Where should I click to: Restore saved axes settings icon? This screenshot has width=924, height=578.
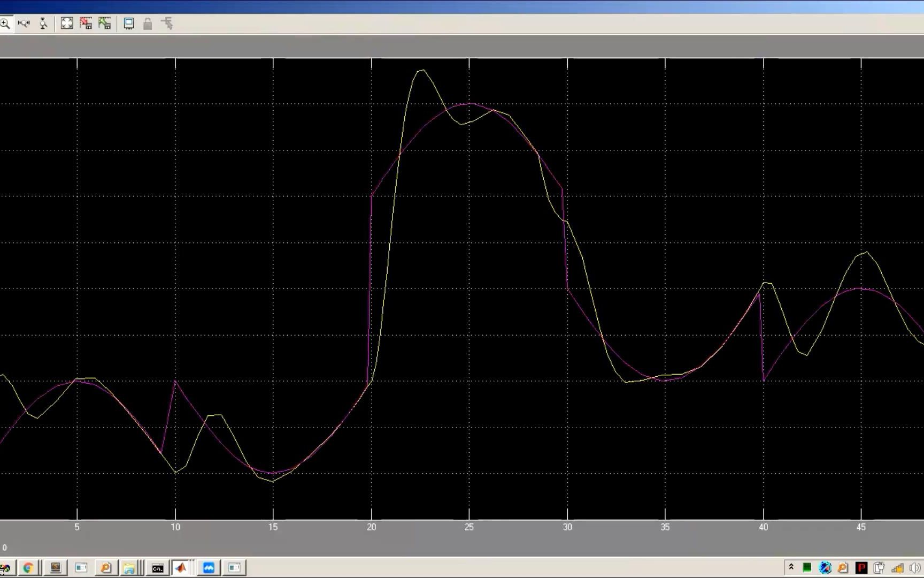[x=105, y=24]
